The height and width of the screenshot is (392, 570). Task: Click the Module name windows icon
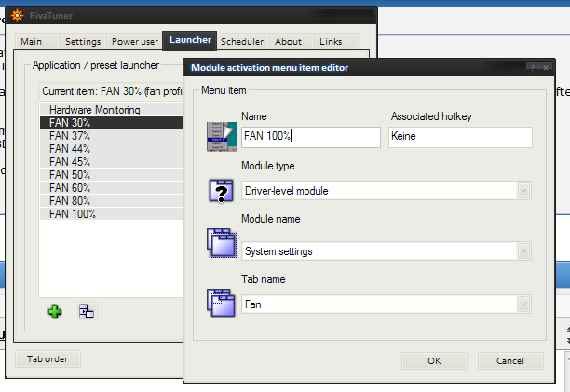click(222, 243)
